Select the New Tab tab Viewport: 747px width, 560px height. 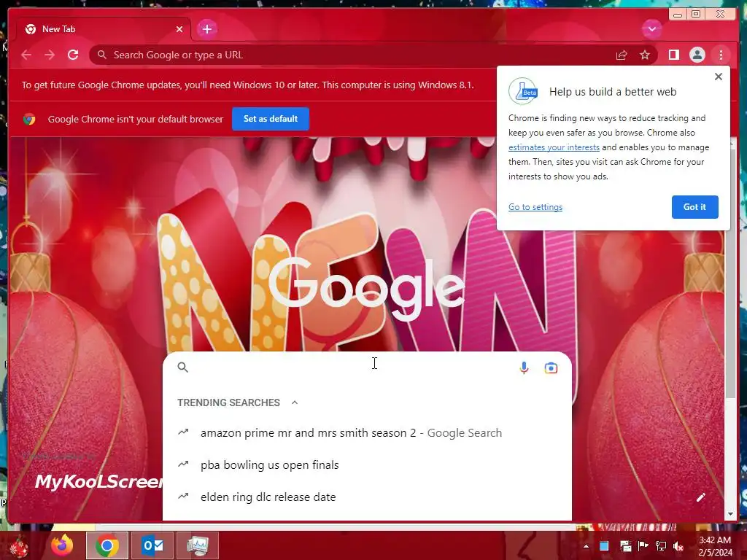click(x=104, y=29)
